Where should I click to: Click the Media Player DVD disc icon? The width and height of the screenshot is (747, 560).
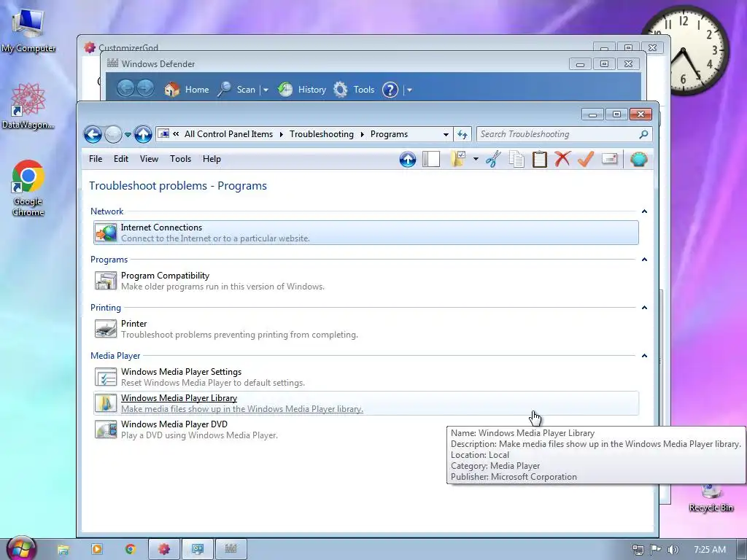click(x=106, y=429)
